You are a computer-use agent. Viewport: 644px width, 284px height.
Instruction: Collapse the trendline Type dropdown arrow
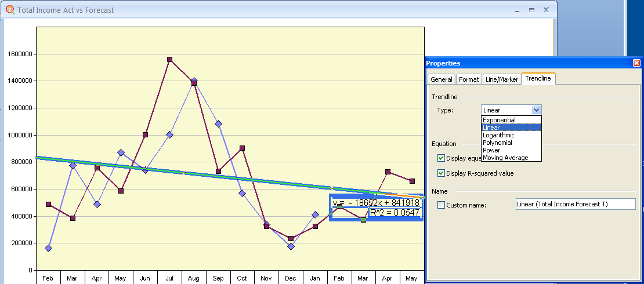(x=536, y=110)
